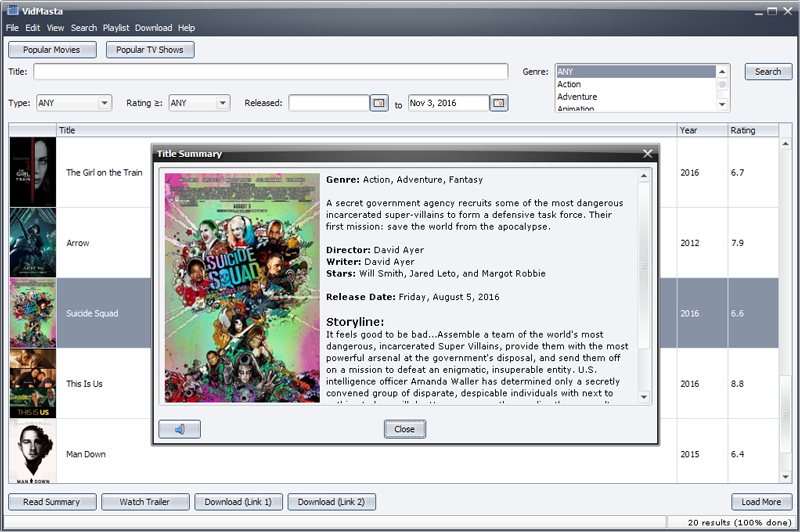
Task: Select the Arrow poster thumbnail
Action: pos(33,242)
